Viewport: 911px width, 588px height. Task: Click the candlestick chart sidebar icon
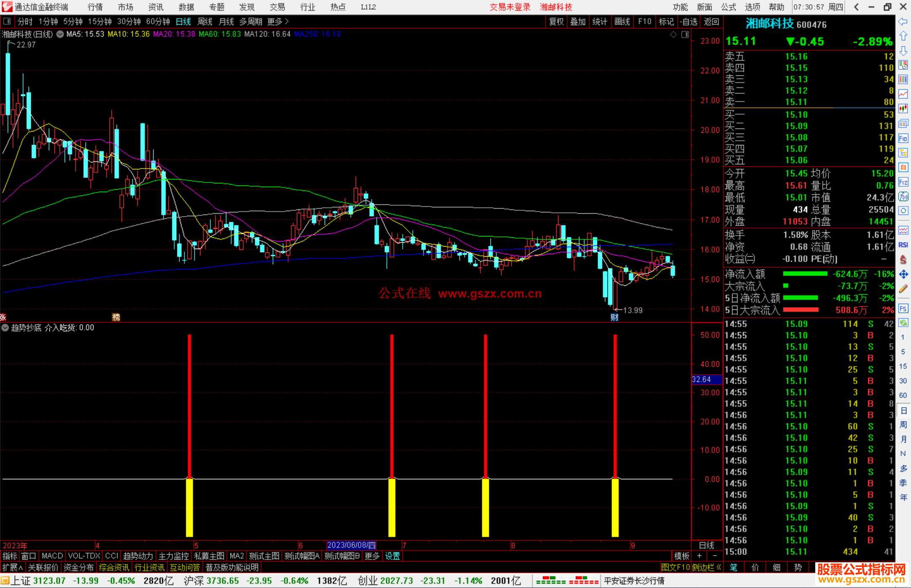(903, 109)
